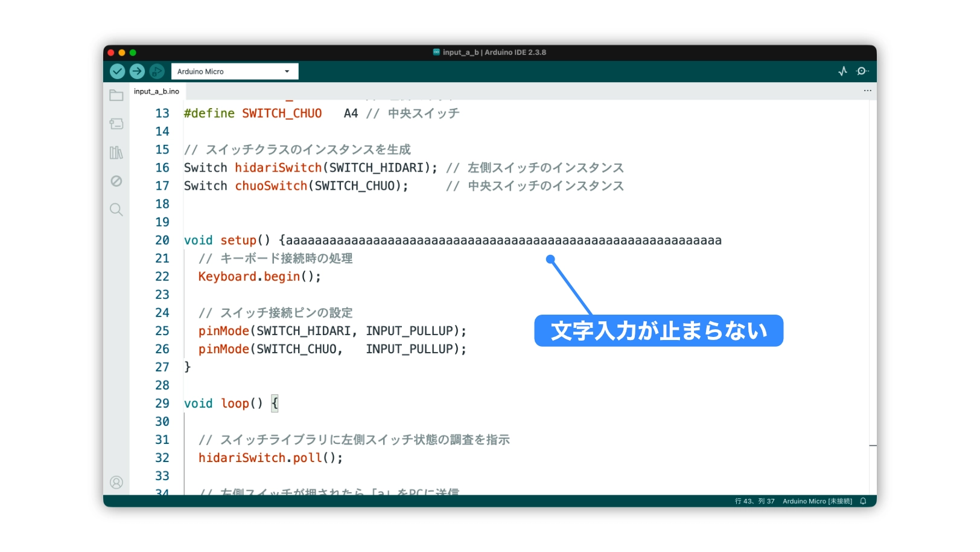Click hidariSwitch.poll(); on line 32
The height and width of the screenshot is (552, 980).
(x=270, y=458)
